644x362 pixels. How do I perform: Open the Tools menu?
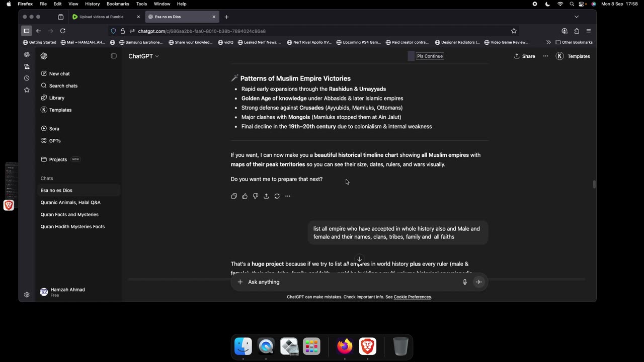coord(141,4)
